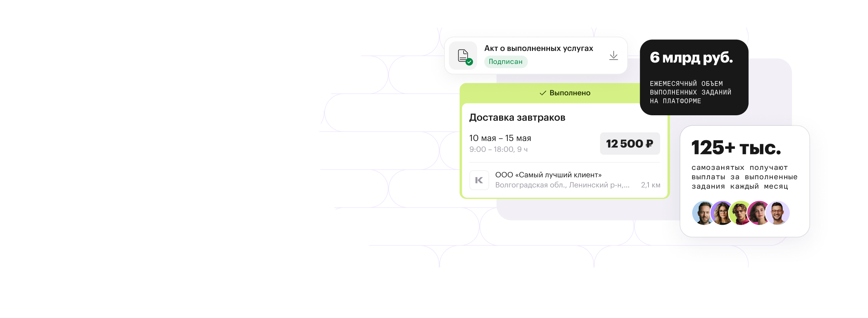Click the Волгоградская обл. address line
The height and width of the screenshot is (318, 868).
[562, 185]
